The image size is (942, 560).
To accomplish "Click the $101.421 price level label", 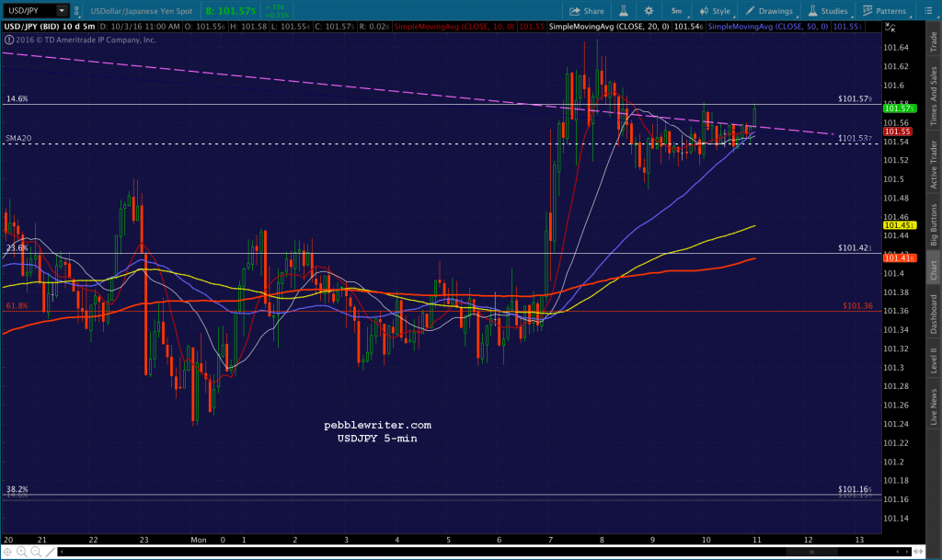I will [855, 247].
